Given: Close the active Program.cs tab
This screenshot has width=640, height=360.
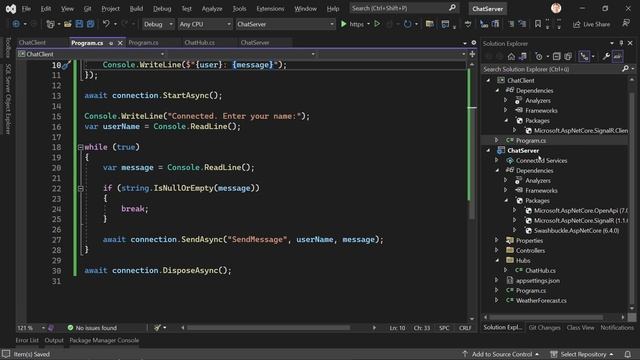Looking at the screenshot, I should [120, 43].
